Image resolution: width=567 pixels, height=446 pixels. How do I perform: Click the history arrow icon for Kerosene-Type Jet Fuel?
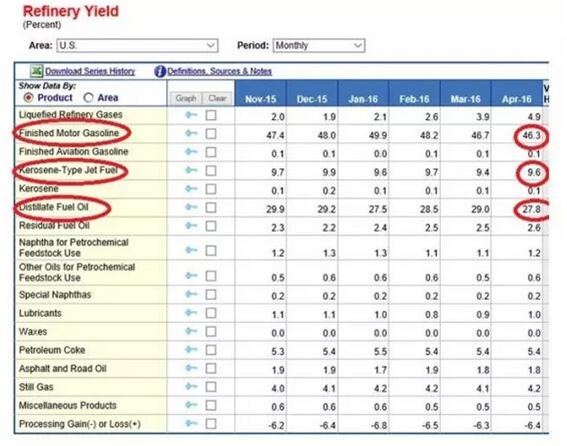(x=191, y=170)
